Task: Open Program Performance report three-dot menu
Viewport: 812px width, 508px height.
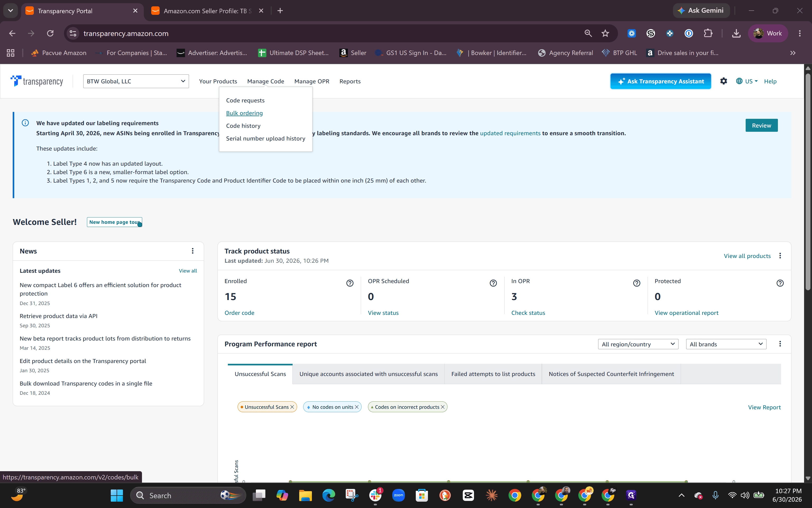Action: (780, 344)
